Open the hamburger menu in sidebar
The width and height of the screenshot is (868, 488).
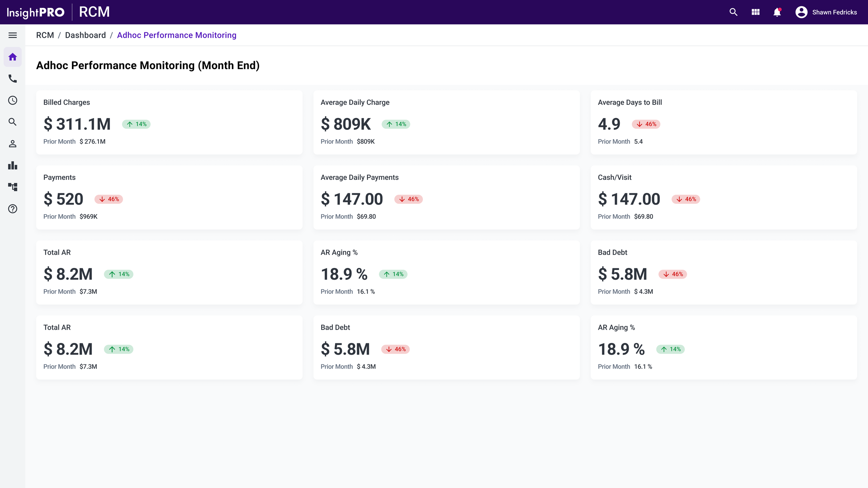[x=12, y=35]
